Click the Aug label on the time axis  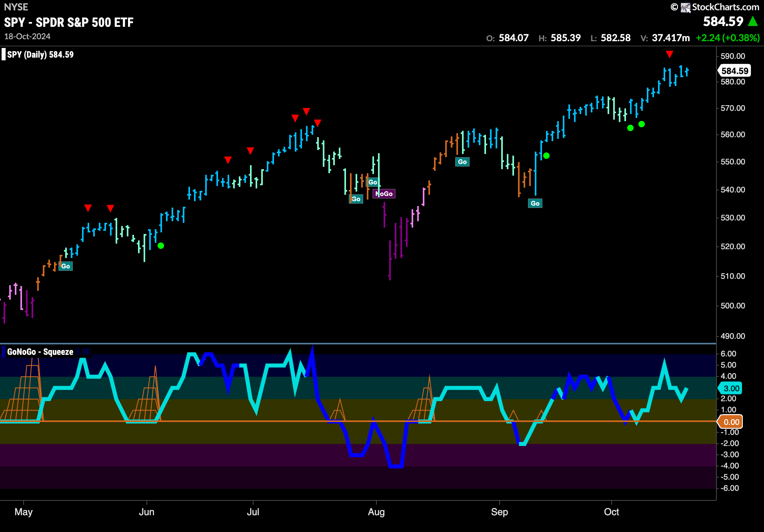point(376,512)
